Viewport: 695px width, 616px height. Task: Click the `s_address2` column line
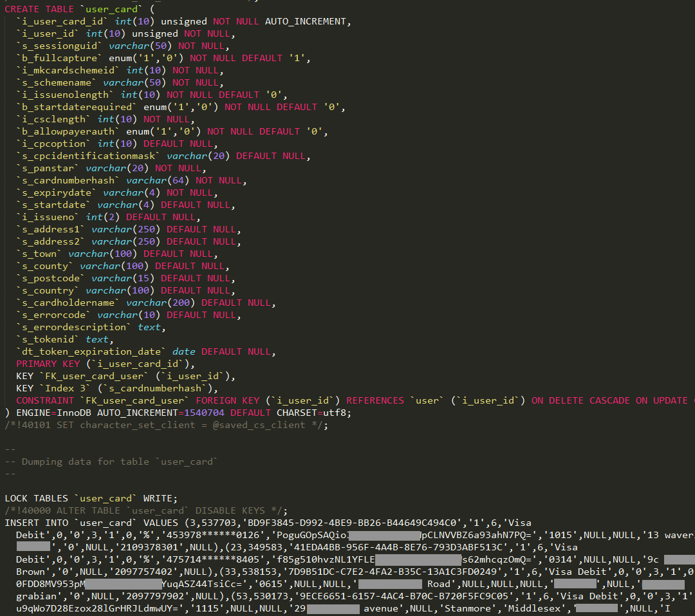click(x=129, y=241)
